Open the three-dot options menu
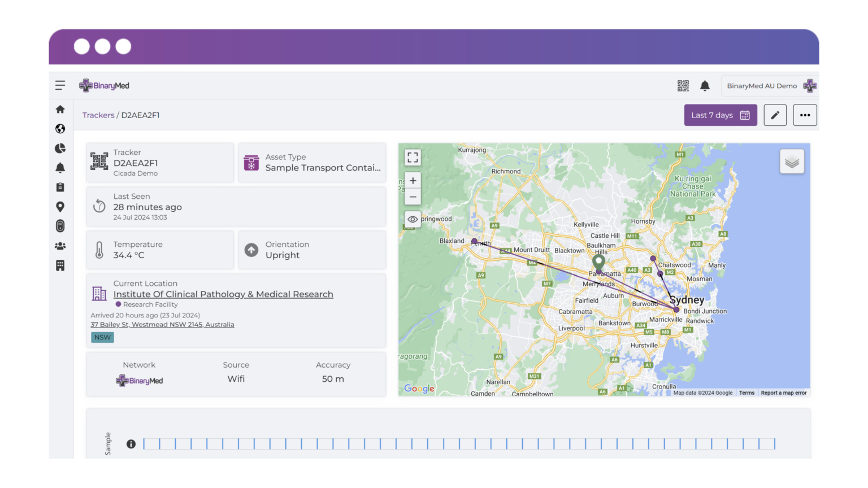 [x=805, y=115]
